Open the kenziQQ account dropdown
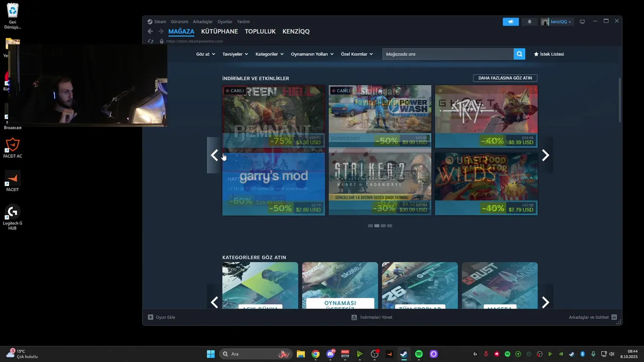The width and height of the screenshot is (644, 362). tap(557, 22)
